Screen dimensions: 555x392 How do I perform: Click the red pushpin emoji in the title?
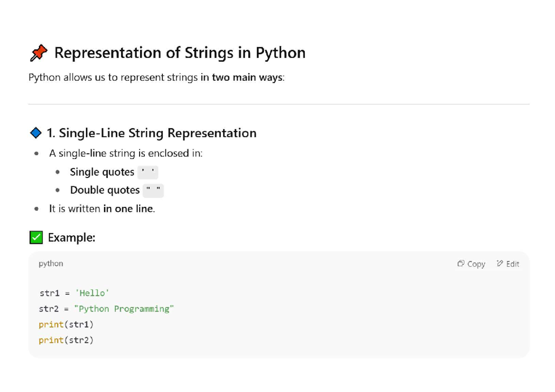[38, 52]
